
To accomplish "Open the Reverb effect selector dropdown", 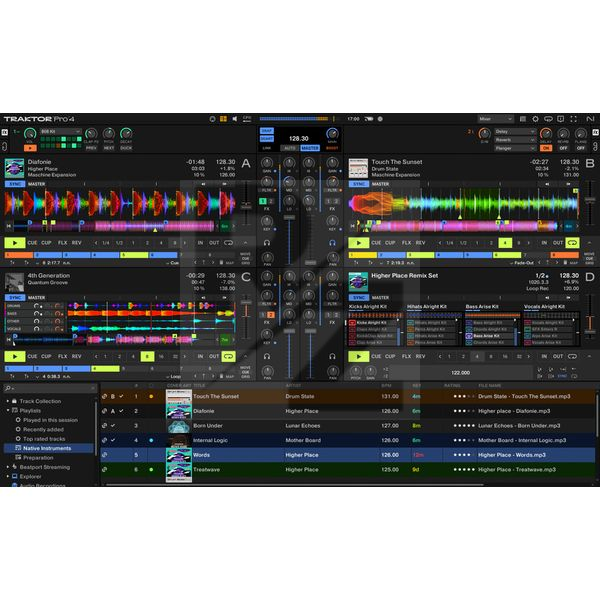I will [515, 140].
